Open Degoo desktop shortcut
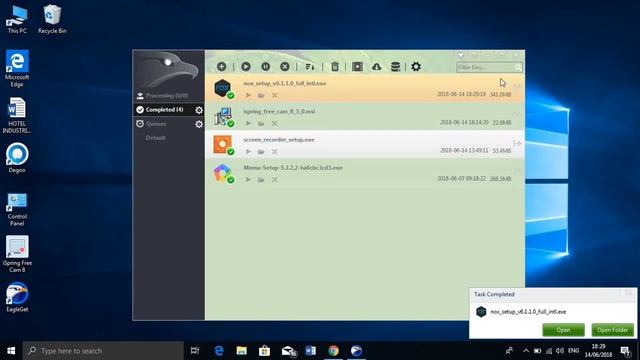 [17, 158]
